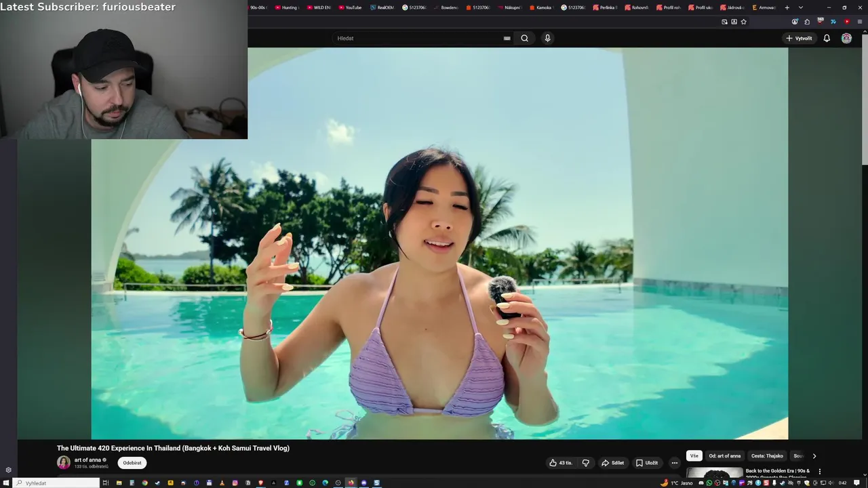868x488 pixels.
Task: Click the video player frame
Action: pyautogui.click(x=439, y=243)
